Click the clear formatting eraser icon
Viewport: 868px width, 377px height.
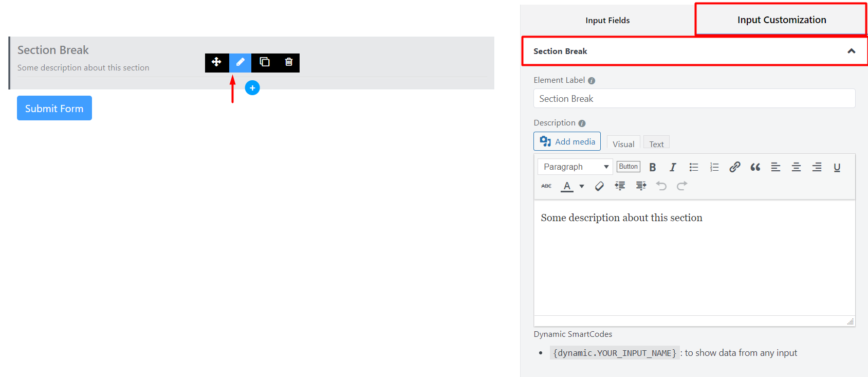point(599,186)
